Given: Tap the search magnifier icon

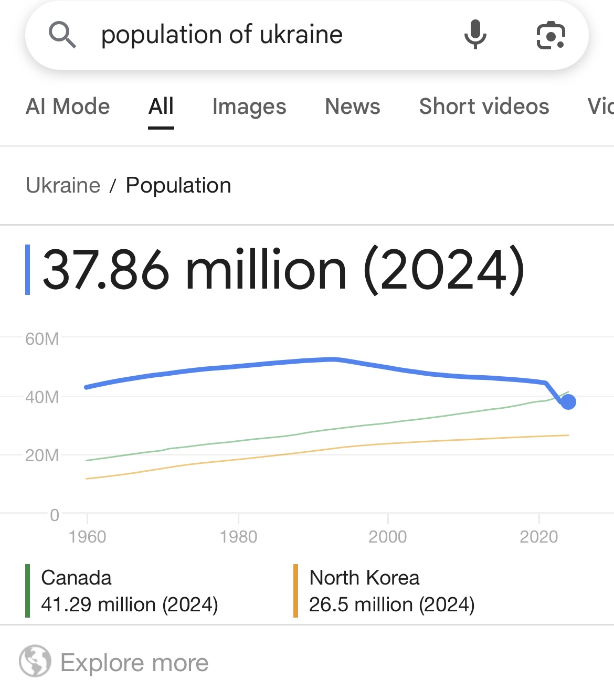Looking at the screenshot, I should [x=62, y=35].
